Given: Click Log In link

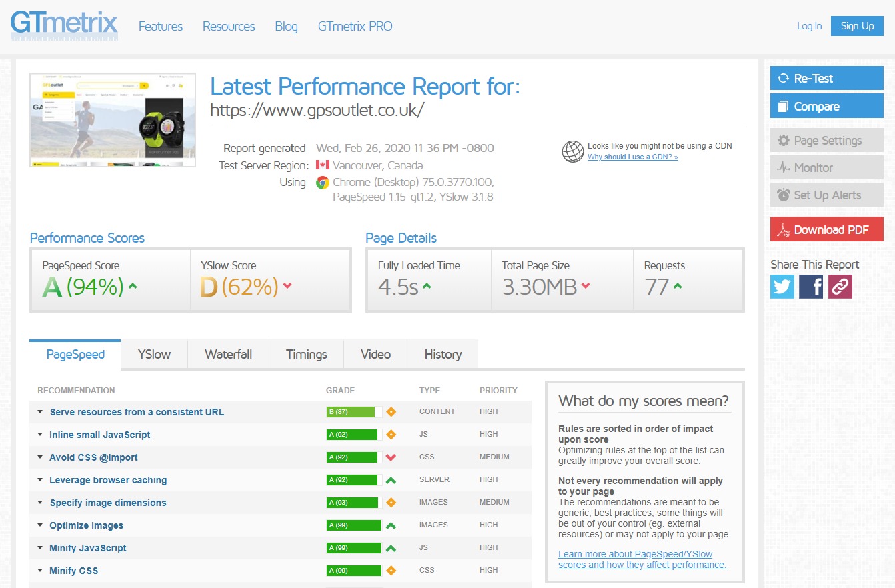Looking at the screenshot, I should point(809,26).
